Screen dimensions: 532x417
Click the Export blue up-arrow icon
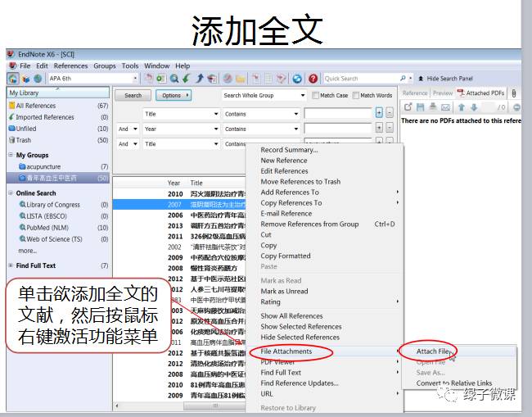(x=199, y=79)
